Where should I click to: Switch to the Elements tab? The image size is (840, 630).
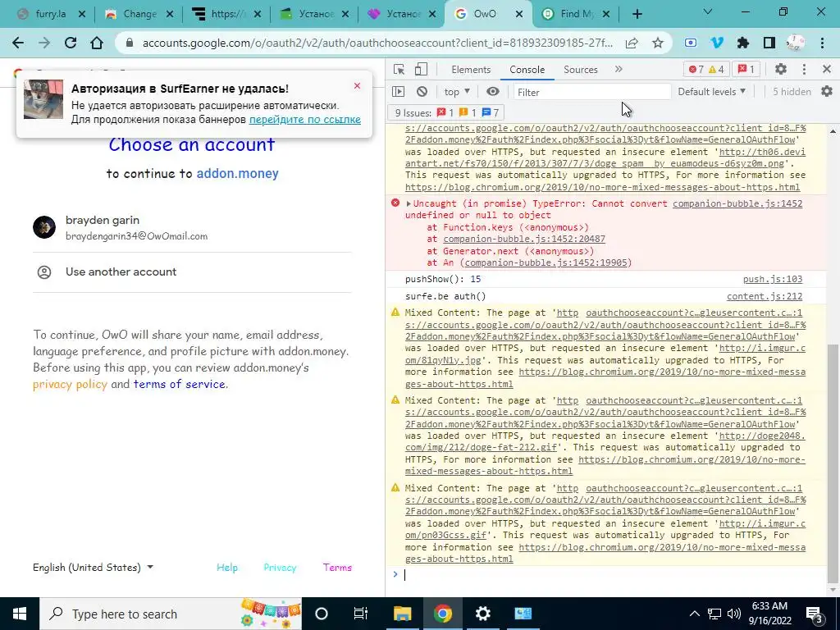(471, 70)
